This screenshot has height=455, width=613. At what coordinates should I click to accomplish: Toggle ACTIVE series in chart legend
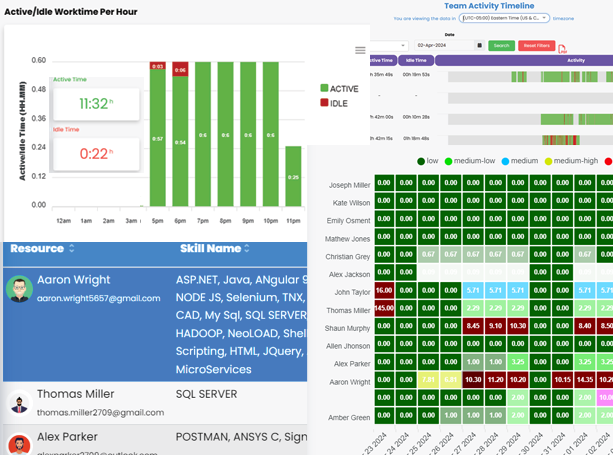(338, 89)
